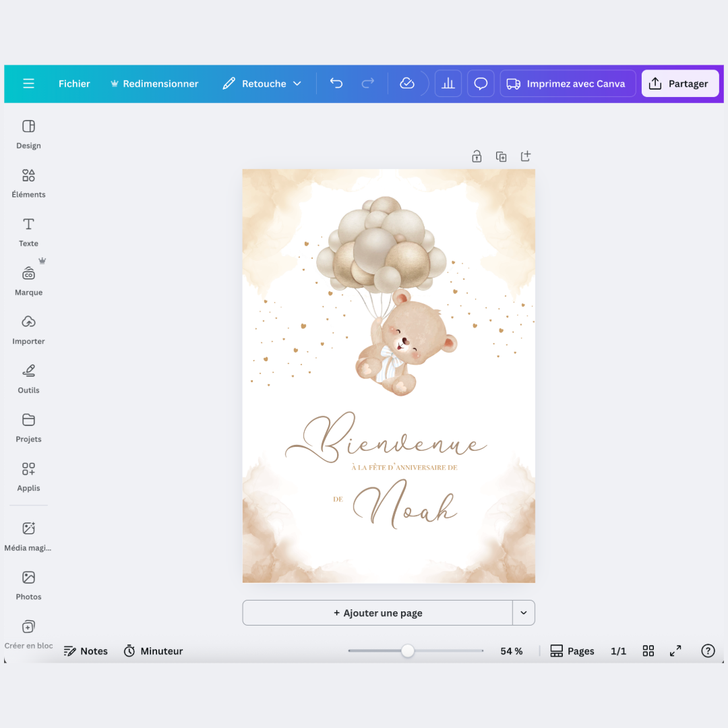The height and width of the screenshot is (728, 728).
Task: Toggle fullscreen presentation mode
Action: pos(675,651)
